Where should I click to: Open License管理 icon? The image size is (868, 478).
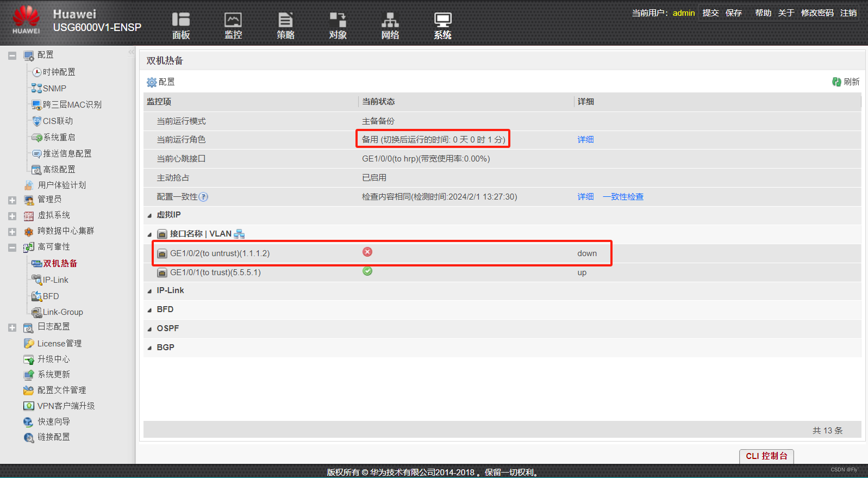click(x=29, y=344)
